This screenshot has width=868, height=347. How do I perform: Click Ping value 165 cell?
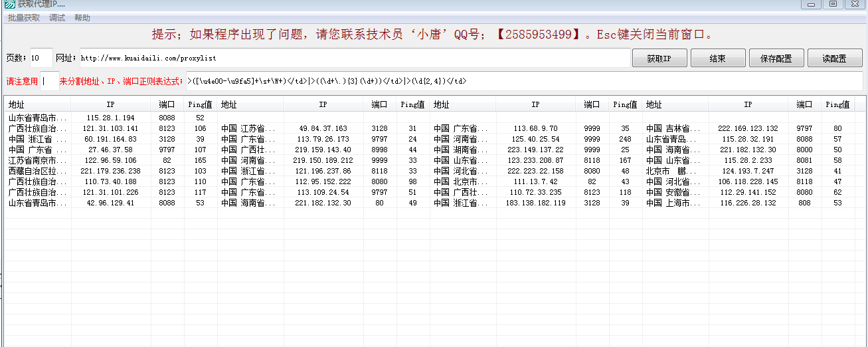[x=200, y=160]
